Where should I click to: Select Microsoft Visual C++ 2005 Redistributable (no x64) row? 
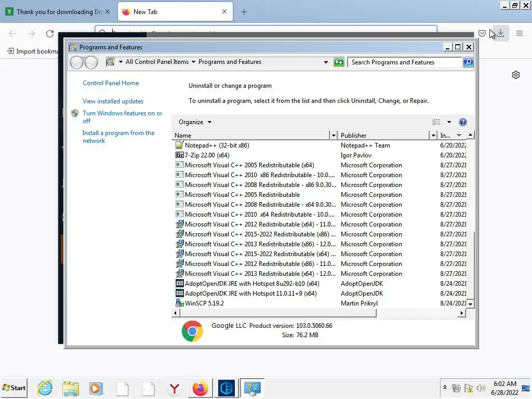[x=319, y=195]
